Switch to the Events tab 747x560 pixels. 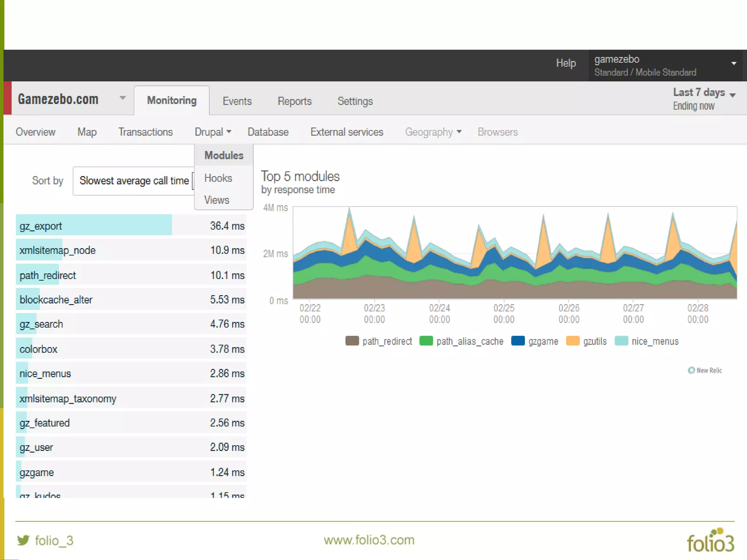(x=237, y=101)
